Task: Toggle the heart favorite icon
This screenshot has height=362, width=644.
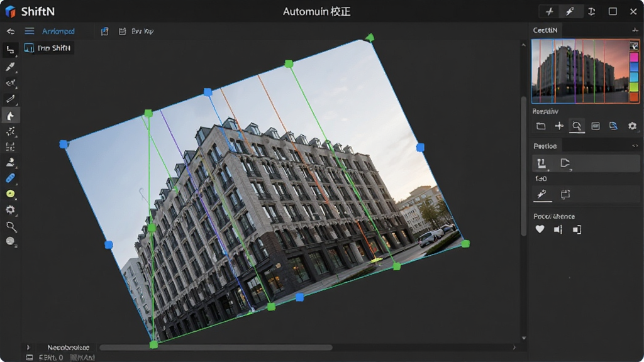Action: (x=540, y=229)
